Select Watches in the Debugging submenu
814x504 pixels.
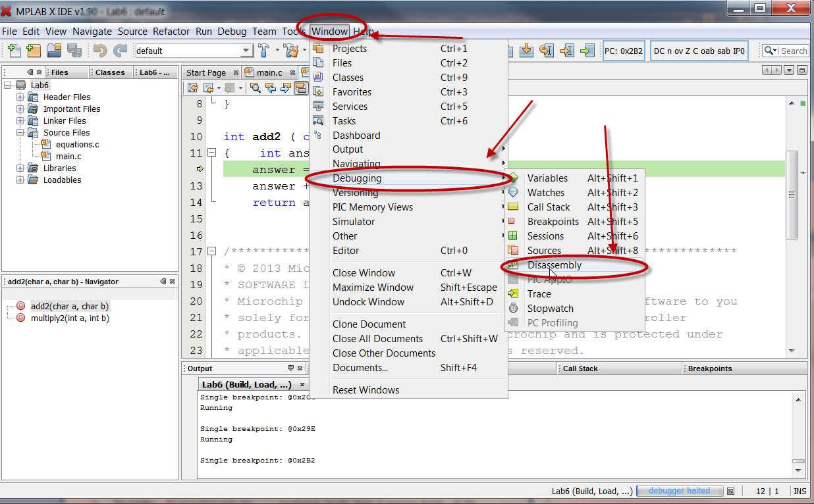(545, 193)
